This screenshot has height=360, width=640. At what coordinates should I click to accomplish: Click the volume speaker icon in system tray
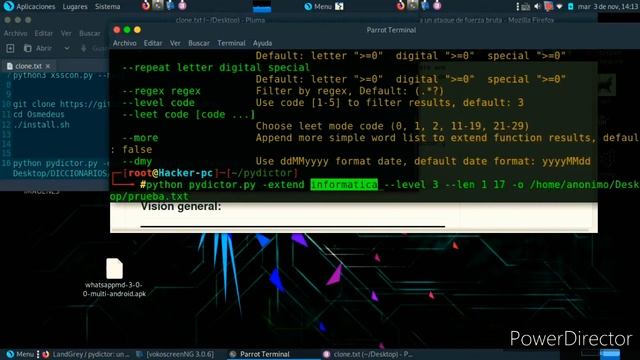coord(537,7)
